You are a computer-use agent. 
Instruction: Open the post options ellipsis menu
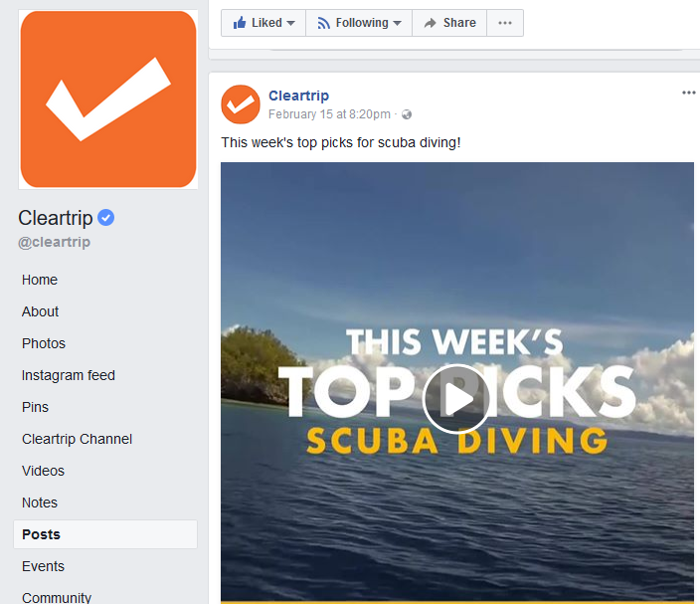pos(688,93)
